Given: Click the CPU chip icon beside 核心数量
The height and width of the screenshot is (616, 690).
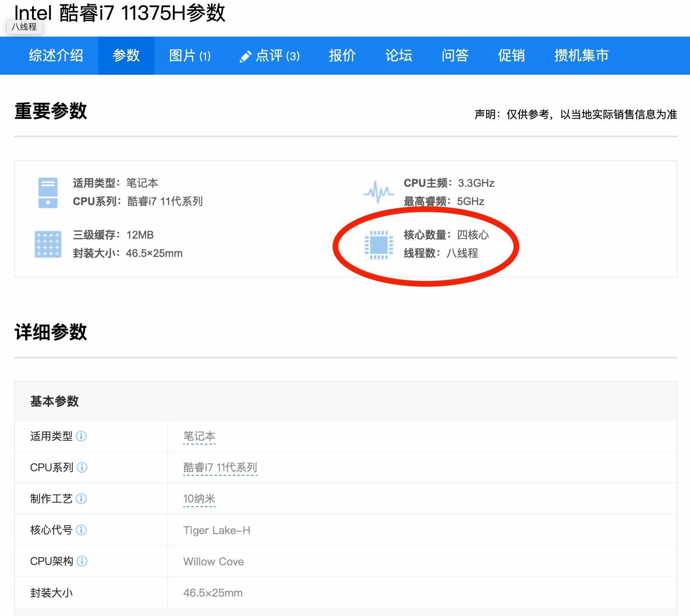Looking at the screenshot, I should [x=379, y=245].
